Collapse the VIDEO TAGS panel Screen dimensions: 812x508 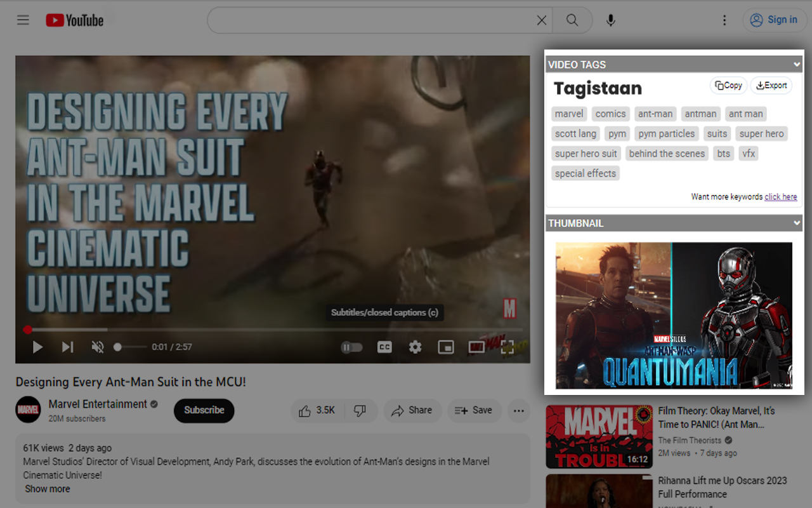(797, 64)
